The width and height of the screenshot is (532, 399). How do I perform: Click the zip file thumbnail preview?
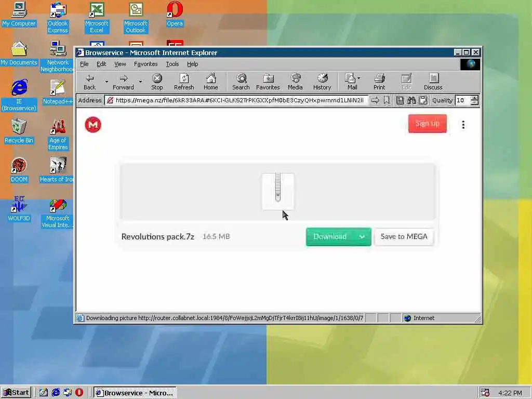278,191
